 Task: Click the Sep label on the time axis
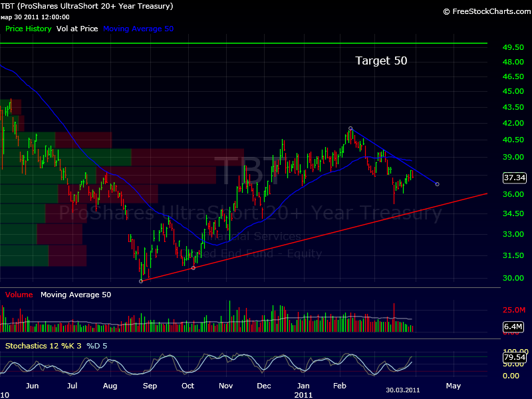point(150,386)
